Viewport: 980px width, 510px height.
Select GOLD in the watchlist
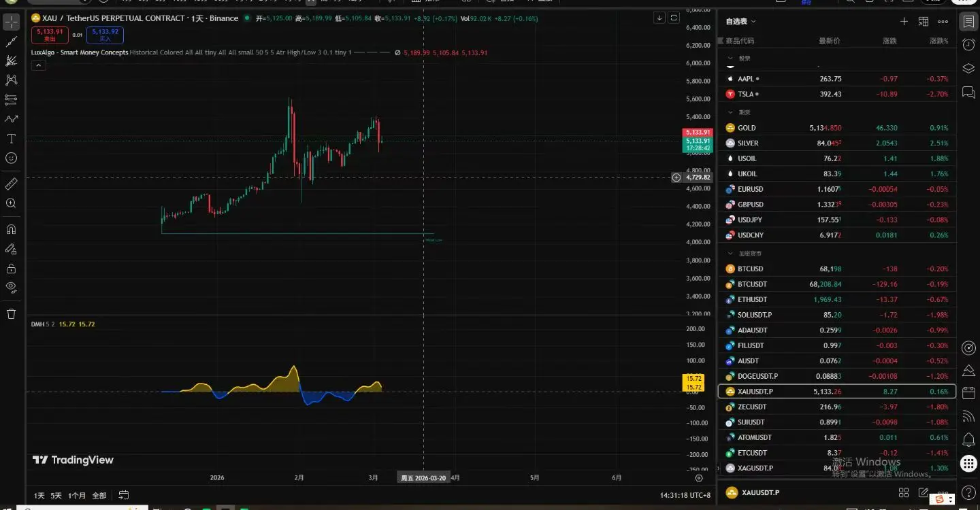point(837,128)
